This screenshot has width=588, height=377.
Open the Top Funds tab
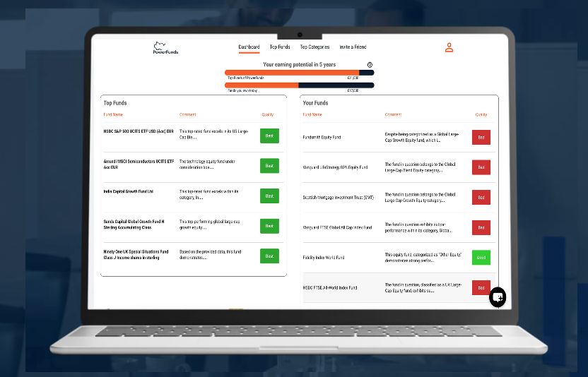280,47
